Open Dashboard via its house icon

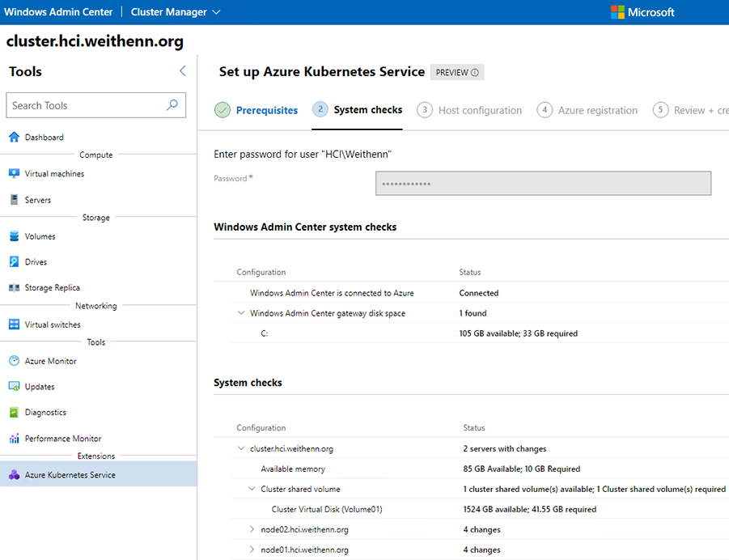[14, 137]
